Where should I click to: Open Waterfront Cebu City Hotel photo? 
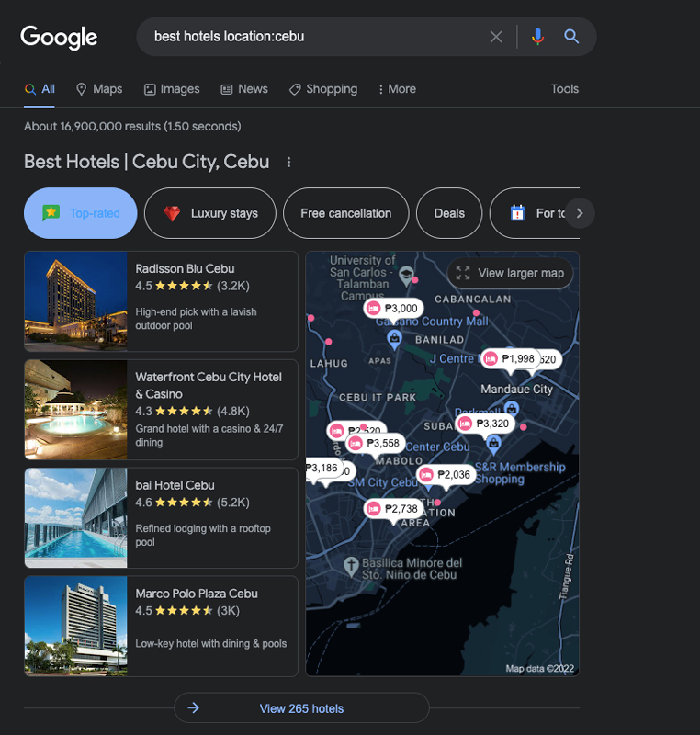tap(76, 410)
